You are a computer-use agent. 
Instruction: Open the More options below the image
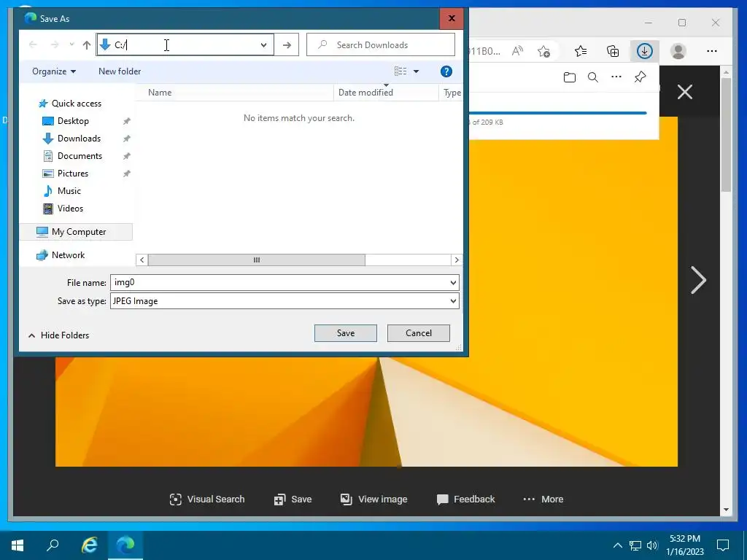click(543, 499)
